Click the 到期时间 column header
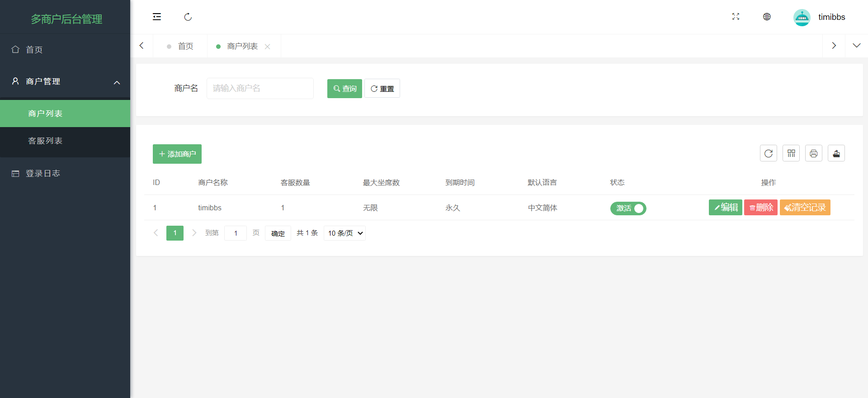868x398 pixels. [x=460, y=183]
